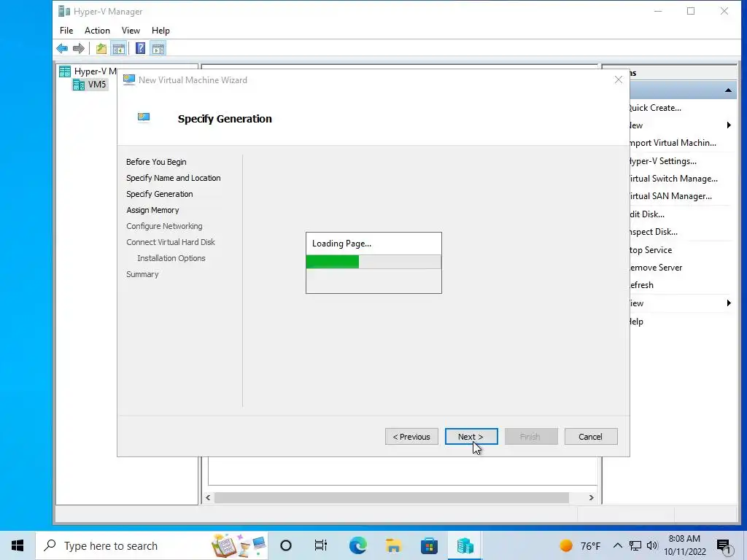Open the View menu
Image resolution: width=747 pixels, height=560 pixels.
coord(131,31)
